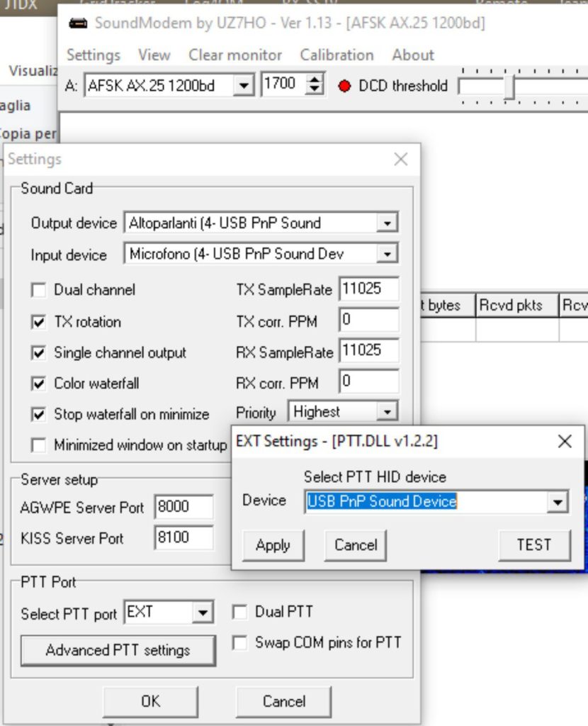Open the Settings menu
Viewport: 588px width, 726px height.
point(94,55)
